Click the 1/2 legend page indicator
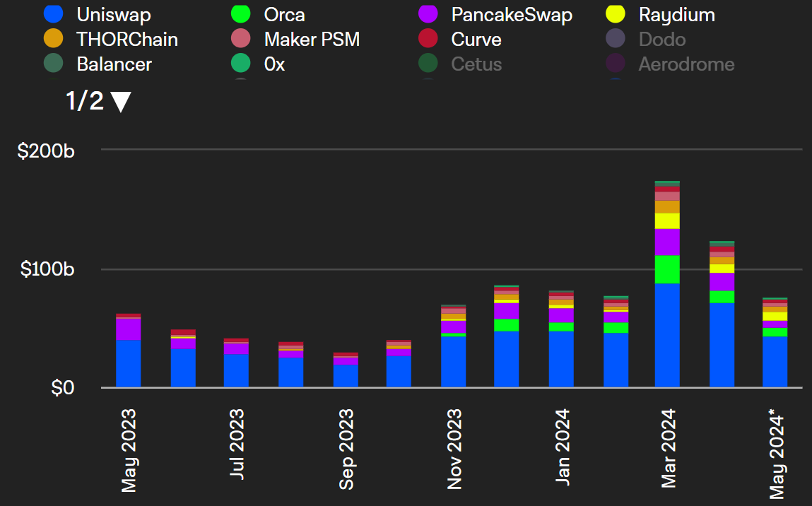 click(85, 100)
